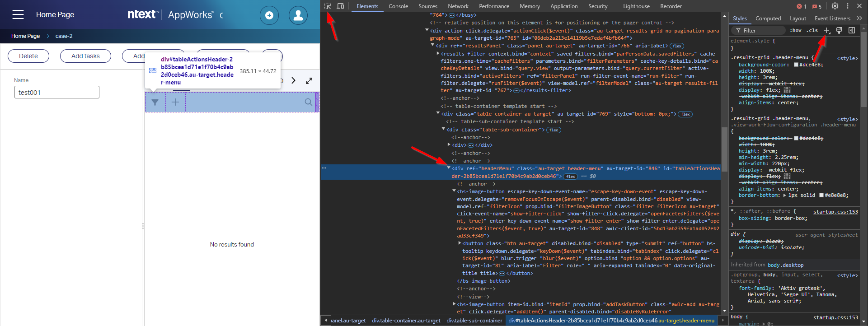868x326 pixels.
Task: Toggle the computed styles sidebar pane
Action: 851,30
